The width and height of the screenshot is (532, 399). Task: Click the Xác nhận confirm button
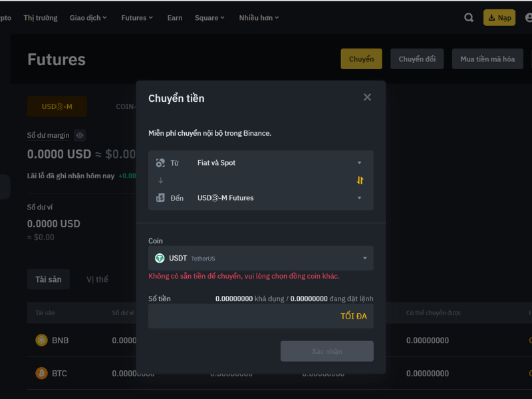(x=327, y=351)
